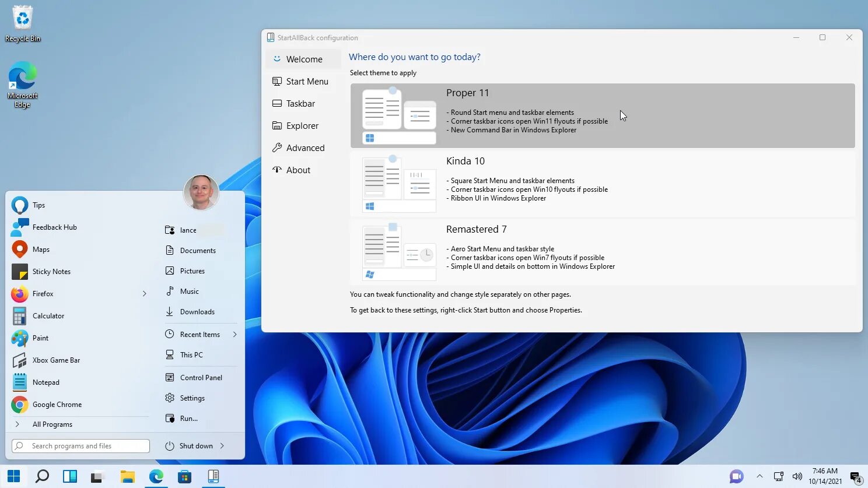The width and height of the screenshot is (868, 488).
Task: Click the Windows Start button on taskbar
Action: click(x=14, y=476)
